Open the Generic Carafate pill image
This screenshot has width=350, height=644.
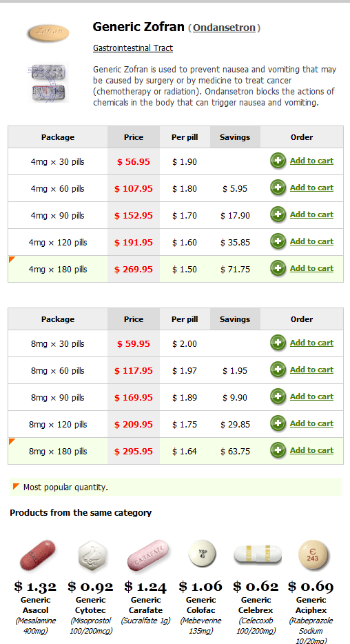point(147,555)
